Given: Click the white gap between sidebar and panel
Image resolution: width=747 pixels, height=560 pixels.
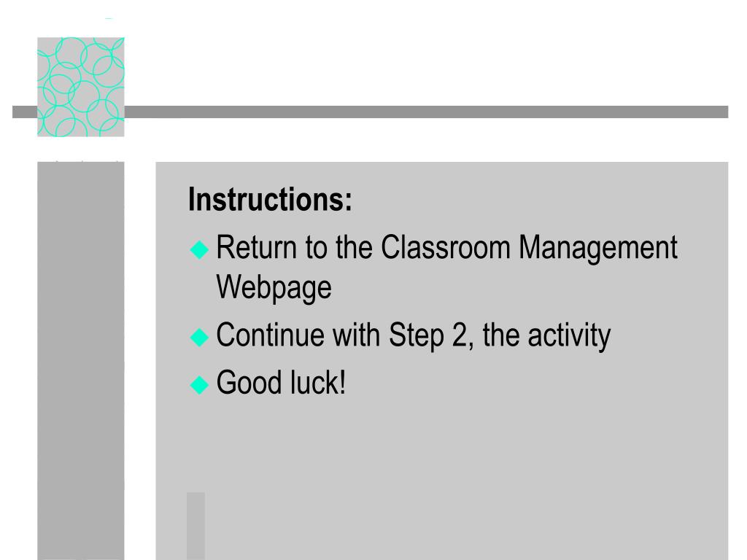Looking at the screenshot, I should click(140, 360).
